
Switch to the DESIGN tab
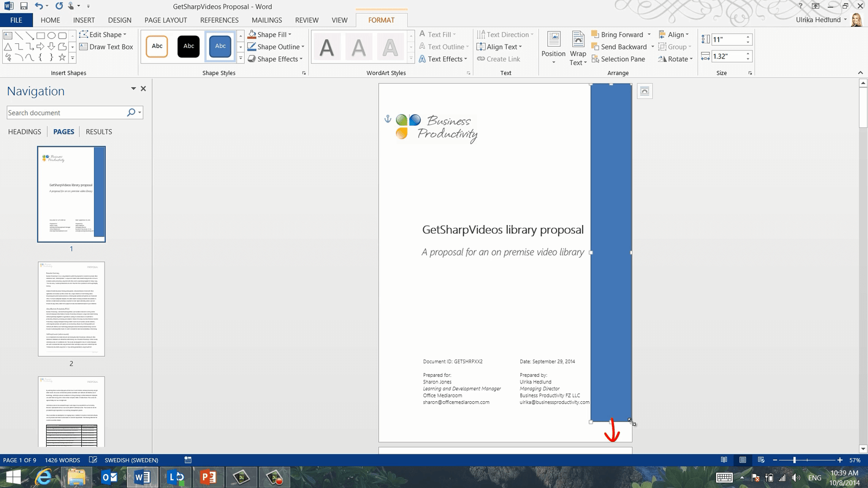click(x=119, y=20)
